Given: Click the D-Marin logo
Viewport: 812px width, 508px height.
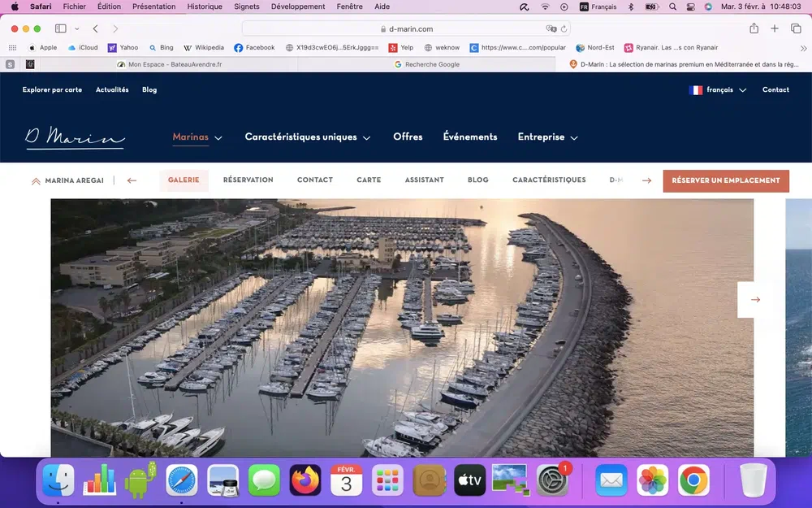Looking at the screenshot, I should (75, 137).
